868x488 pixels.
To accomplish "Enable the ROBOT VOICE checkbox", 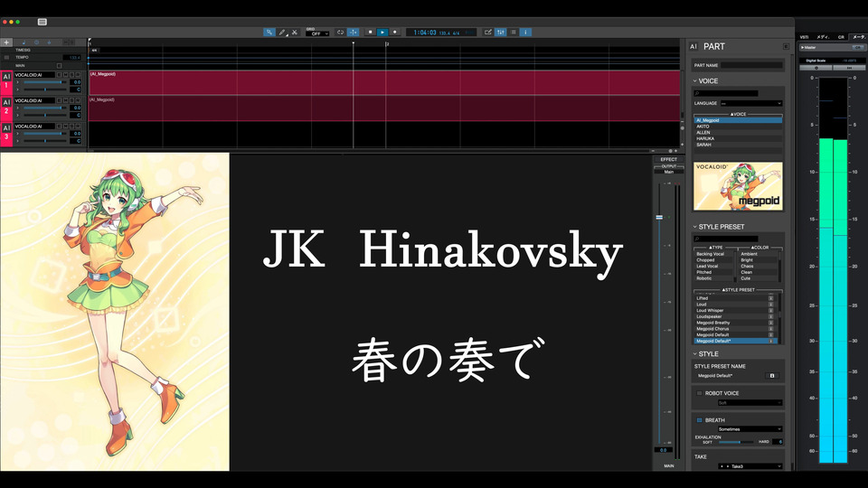I will click(x=699, y=393).
